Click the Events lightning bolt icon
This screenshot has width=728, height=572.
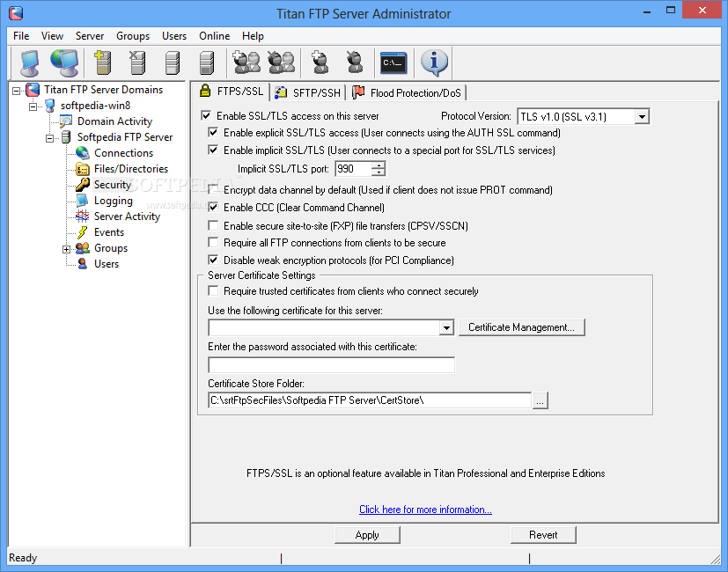pos(82,231)
